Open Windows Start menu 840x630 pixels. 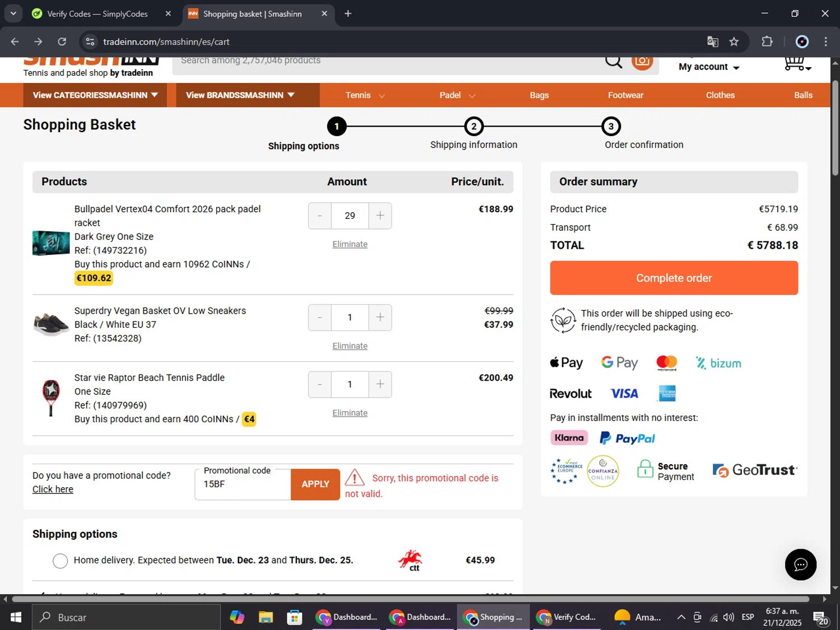coord(16,617)
